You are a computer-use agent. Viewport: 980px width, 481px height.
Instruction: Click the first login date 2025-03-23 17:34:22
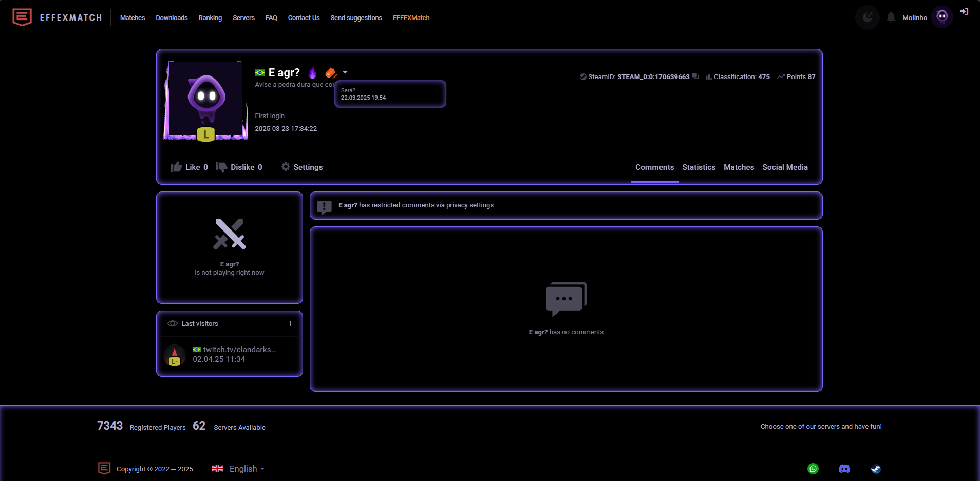(286, 129)
